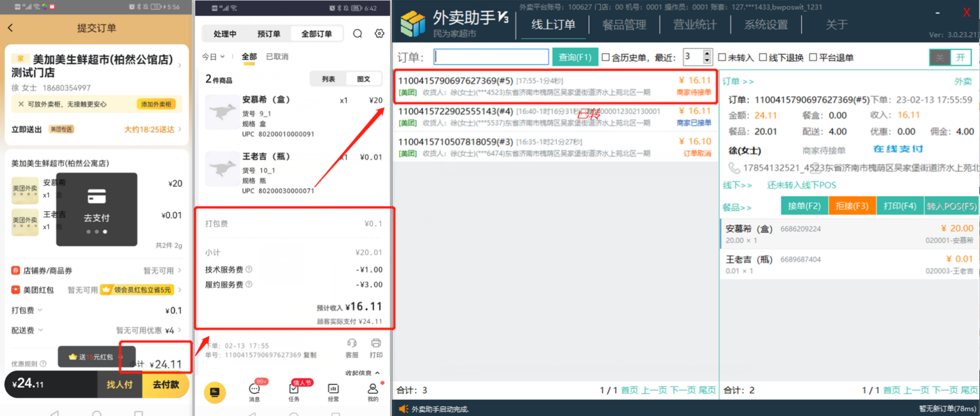980x416 pixels.
Task: Open 我的 profile in bottom navigation
Action: (373, 392)
